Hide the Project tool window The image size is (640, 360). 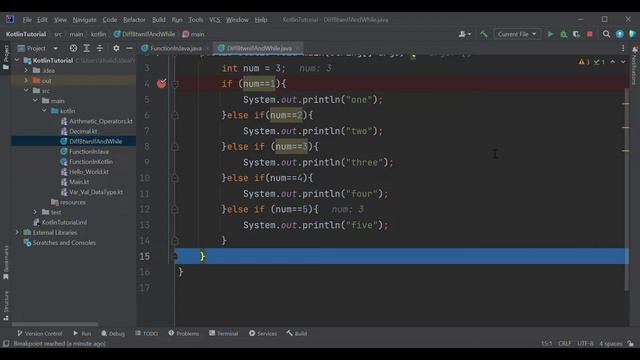129,48
